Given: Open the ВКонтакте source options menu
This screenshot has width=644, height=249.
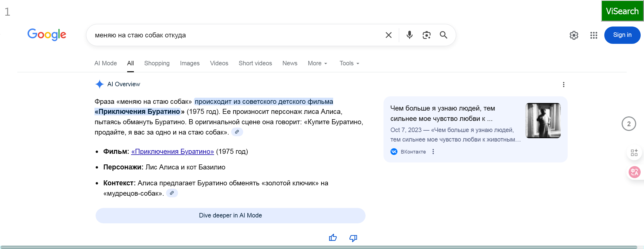Looking at the screenshot, I should pyautogui.click(x=433, y=152).
